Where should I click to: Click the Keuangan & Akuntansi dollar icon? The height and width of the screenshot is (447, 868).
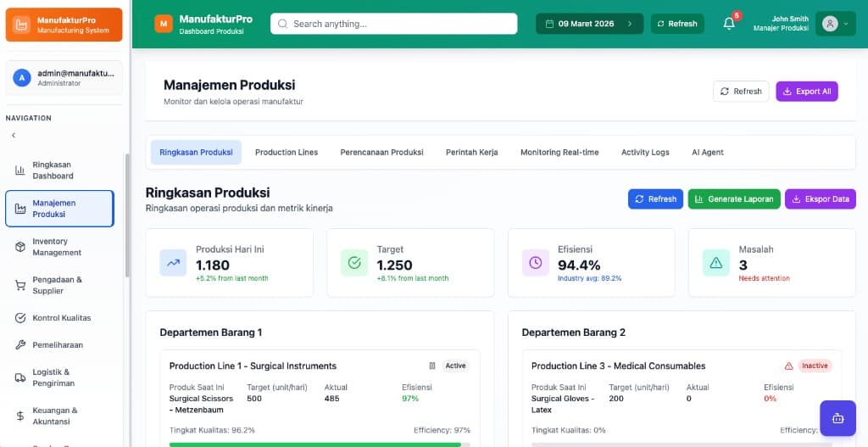click(20, 416)
